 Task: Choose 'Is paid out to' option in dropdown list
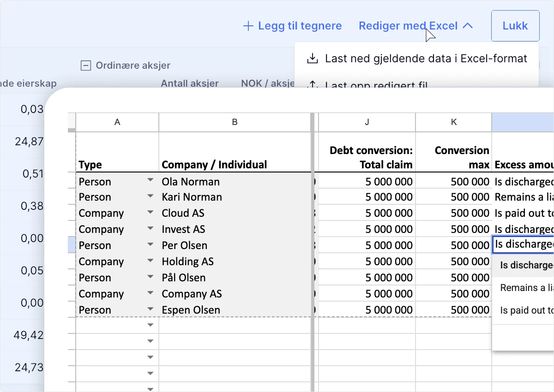coord(523,310)
